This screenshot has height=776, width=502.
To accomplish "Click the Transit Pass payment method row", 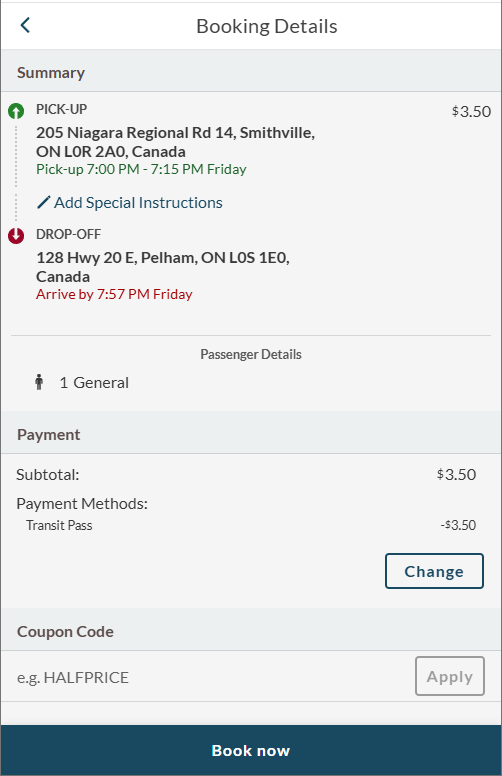I will pyautogui.click(x=251, y=525).
